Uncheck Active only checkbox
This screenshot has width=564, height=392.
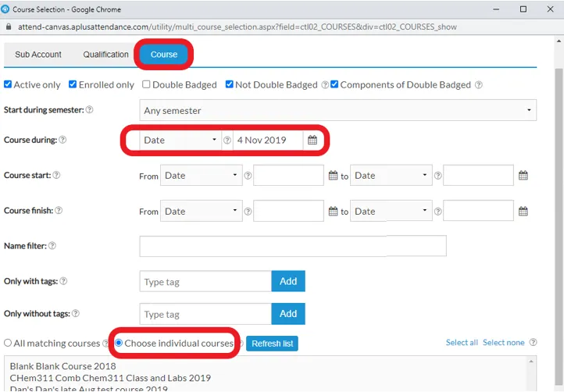(x=8, y=84)
